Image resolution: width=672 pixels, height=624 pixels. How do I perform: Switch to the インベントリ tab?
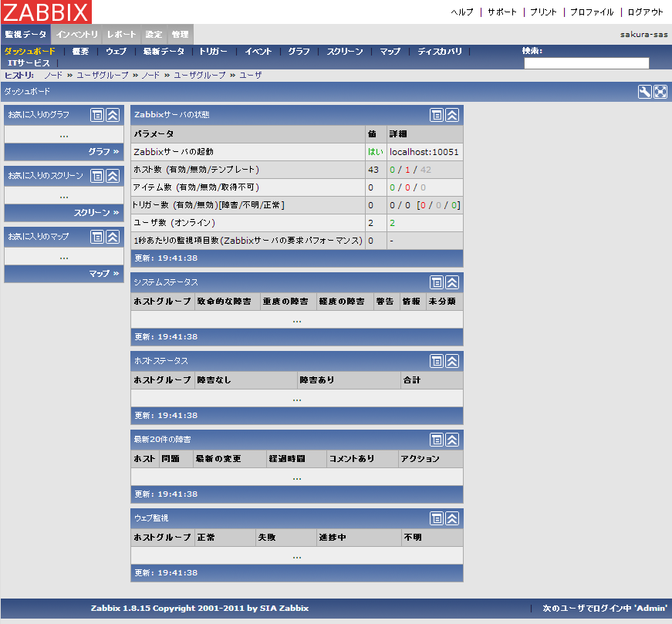(x=77, y=35)
